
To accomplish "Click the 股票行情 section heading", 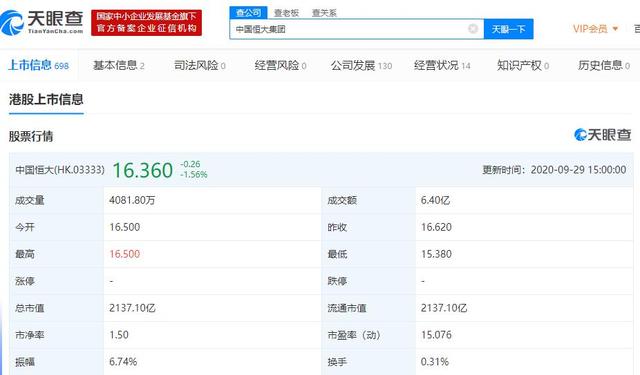I will [x=31, y=136].
